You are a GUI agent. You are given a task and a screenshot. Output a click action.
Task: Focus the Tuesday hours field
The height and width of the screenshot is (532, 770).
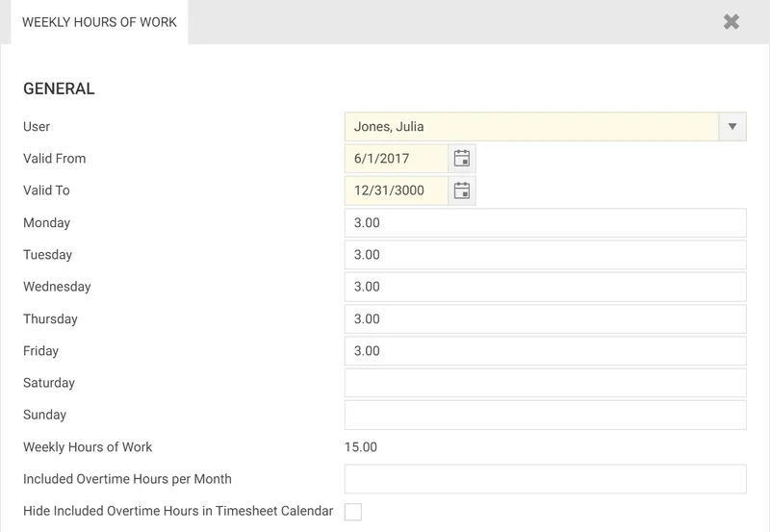(x=545, y=255)
